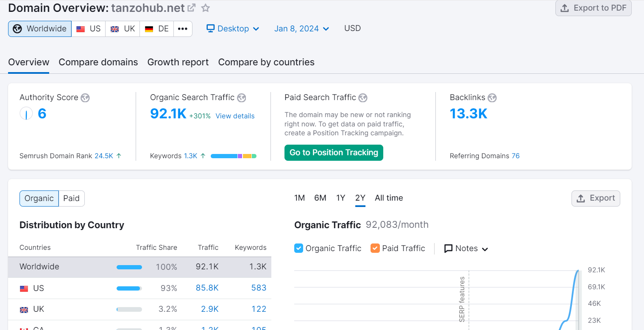Open Jan 8, 2024 date dropdown

[x=301, y=28]
